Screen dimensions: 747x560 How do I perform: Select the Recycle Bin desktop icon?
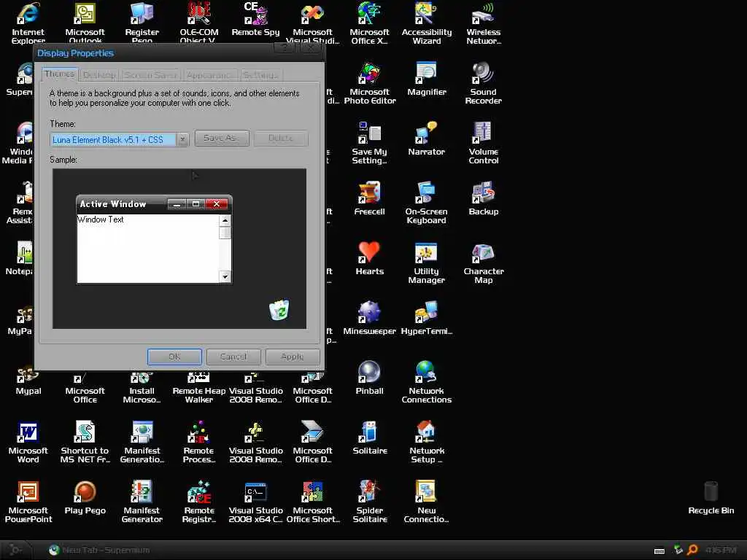[711, 497]
